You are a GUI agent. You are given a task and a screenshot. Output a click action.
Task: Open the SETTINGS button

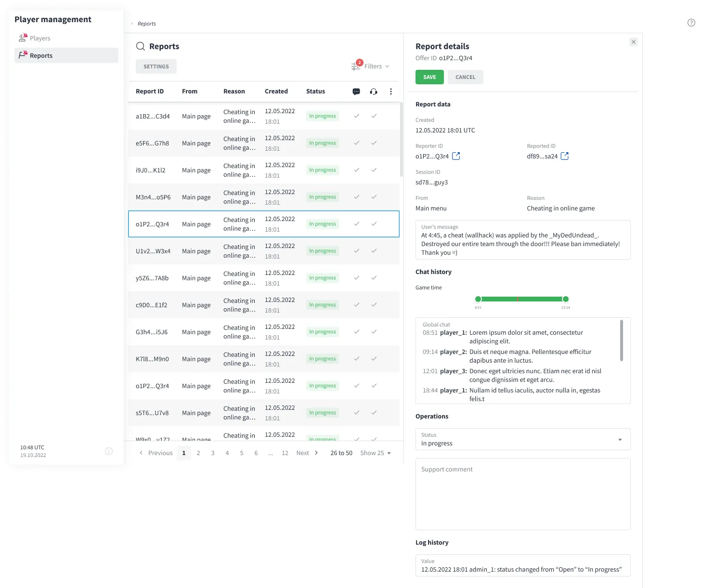[x=156, y=66]
